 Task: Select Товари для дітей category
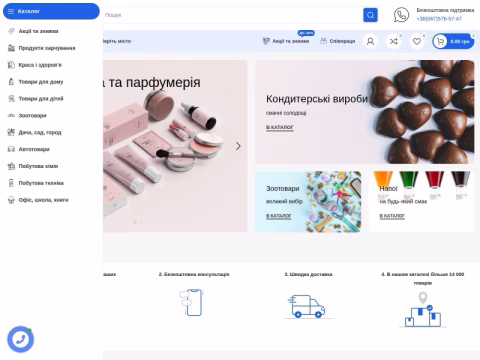41,99
